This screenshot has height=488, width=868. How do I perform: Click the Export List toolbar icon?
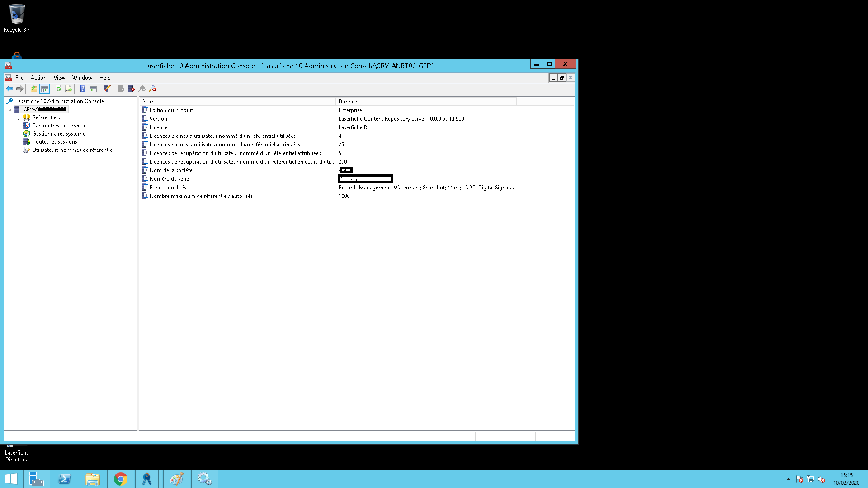69,89
